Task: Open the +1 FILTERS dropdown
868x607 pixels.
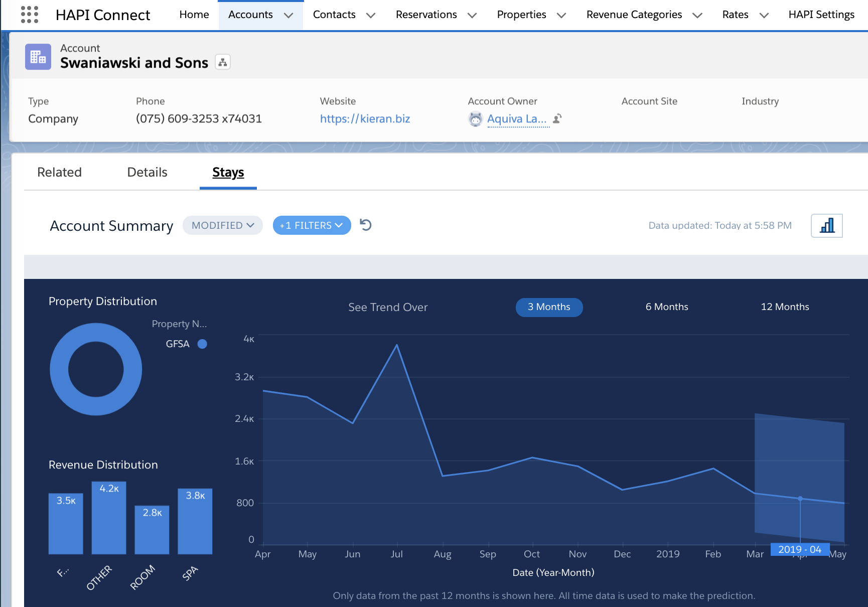Action: (x=312, y=226)
